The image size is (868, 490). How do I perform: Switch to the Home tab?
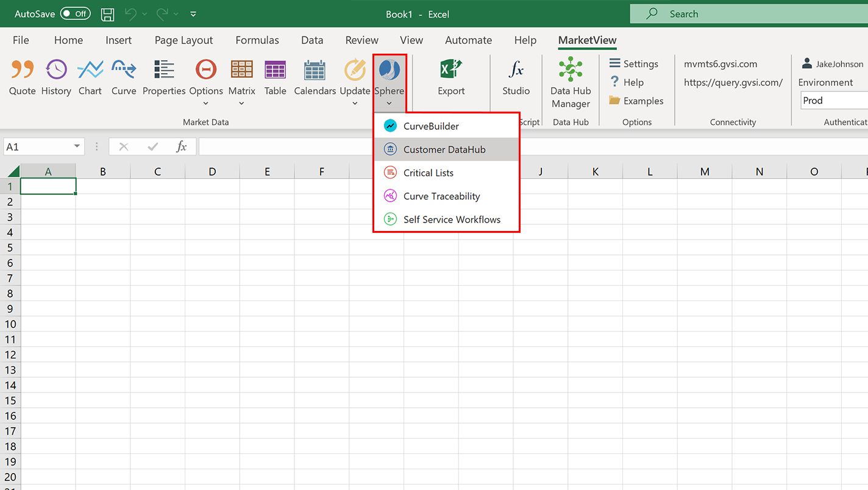(68, 40)
